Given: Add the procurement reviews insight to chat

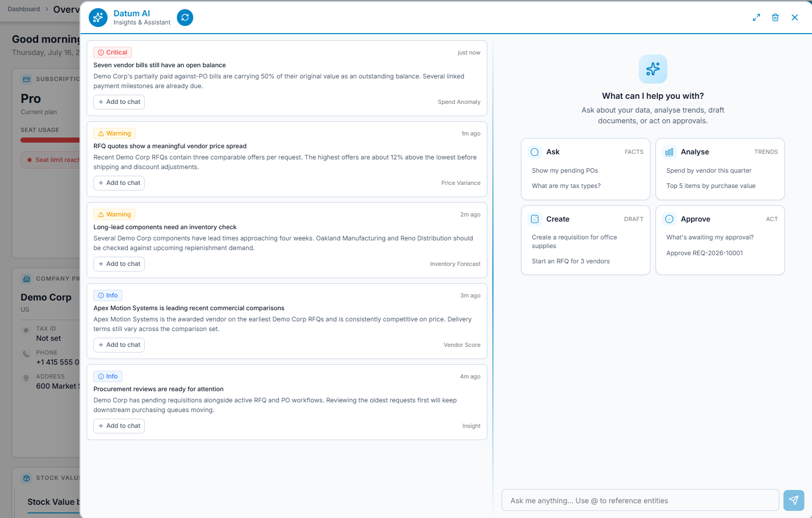Looking at the screenshot, I should coord(119,426).
